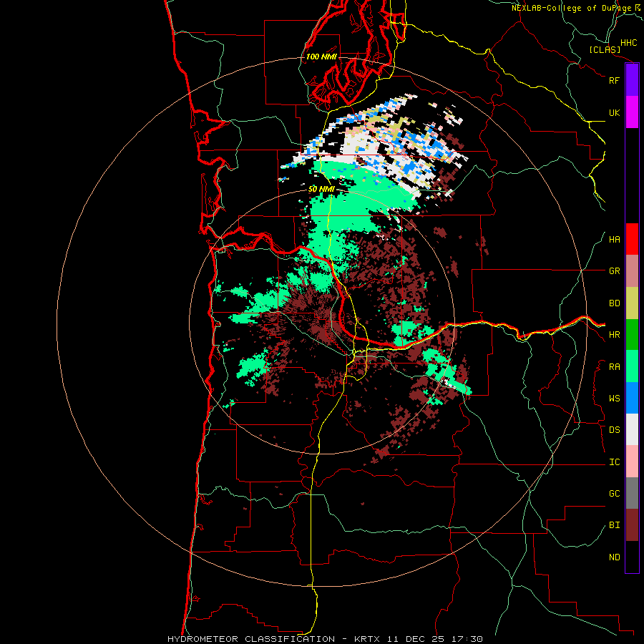This screenshot has height=644, width=644.
Task: Click the GC legend label
Action: click(x=614, y=494)
